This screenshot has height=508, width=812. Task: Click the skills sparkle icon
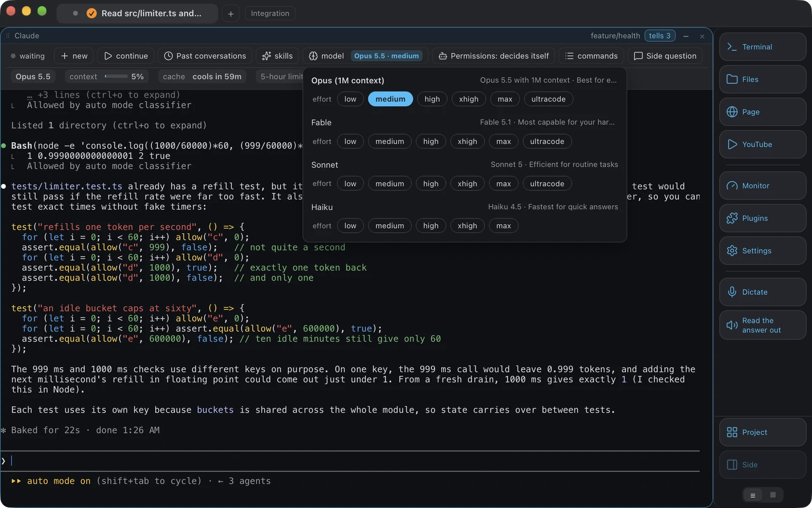pos(266,56)
